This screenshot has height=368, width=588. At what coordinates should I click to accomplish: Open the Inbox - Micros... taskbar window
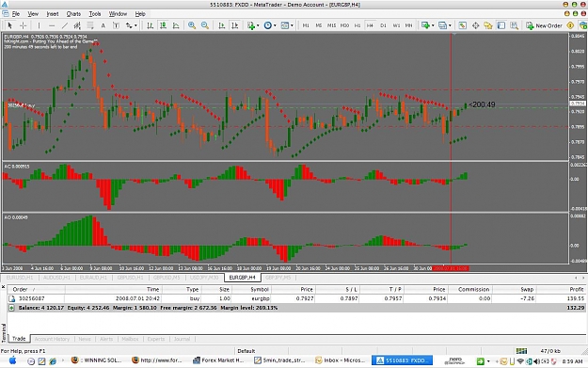[341, 360]
